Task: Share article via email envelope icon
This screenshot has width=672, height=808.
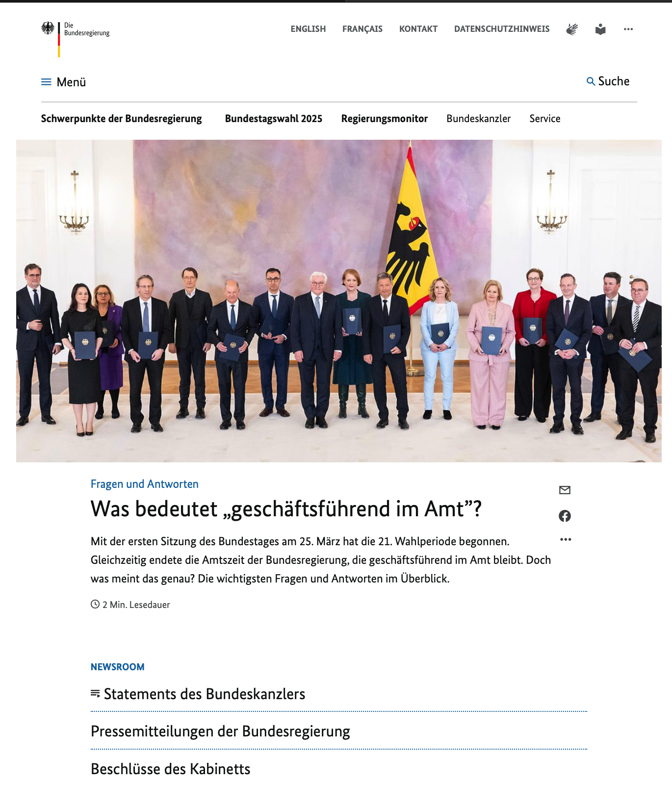Action: (x=565, y=490)
